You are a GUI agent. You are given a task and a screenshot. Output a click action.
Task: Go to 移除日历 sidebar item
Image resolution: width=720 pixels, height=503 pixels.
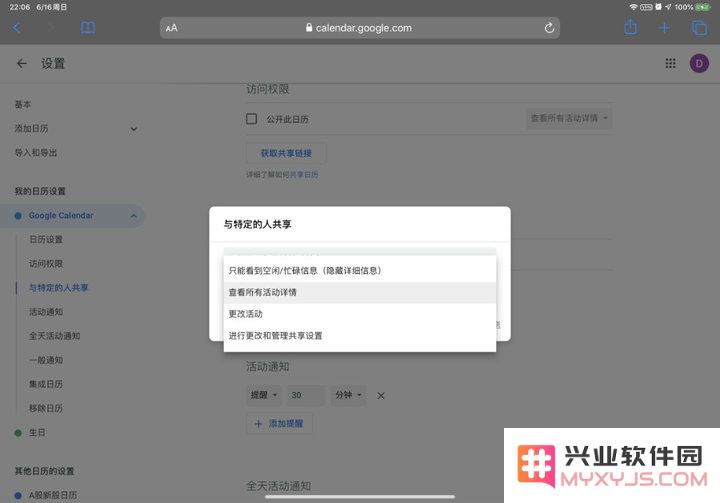pyautogui.click(x=46, y=408)
